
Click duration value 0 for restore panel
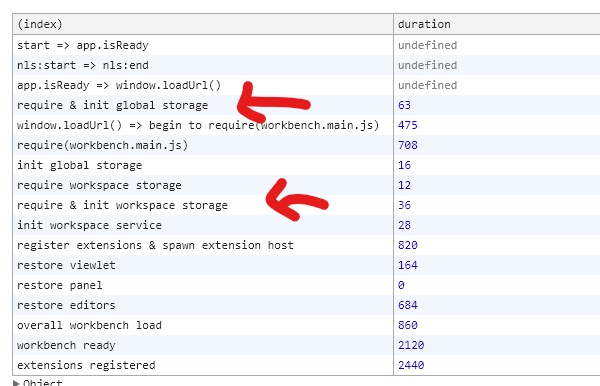401,285
